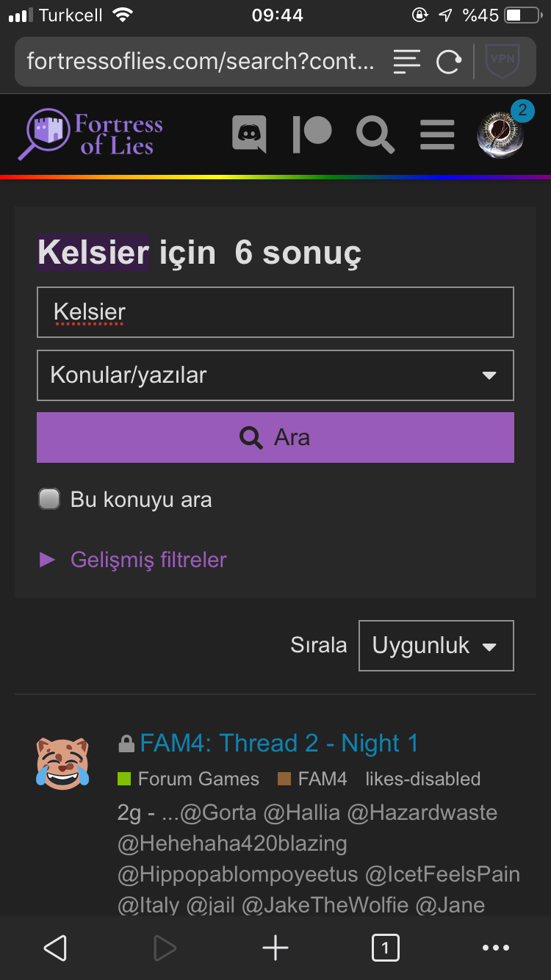This screenshot has width=551, height=980.
Task: Reload the page in browser bar
Action: pyautogui.click(x=448, y=61)
